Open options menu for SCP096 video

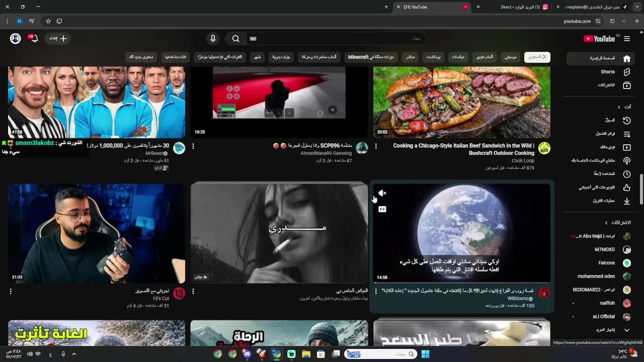click(x=193, y=146)
